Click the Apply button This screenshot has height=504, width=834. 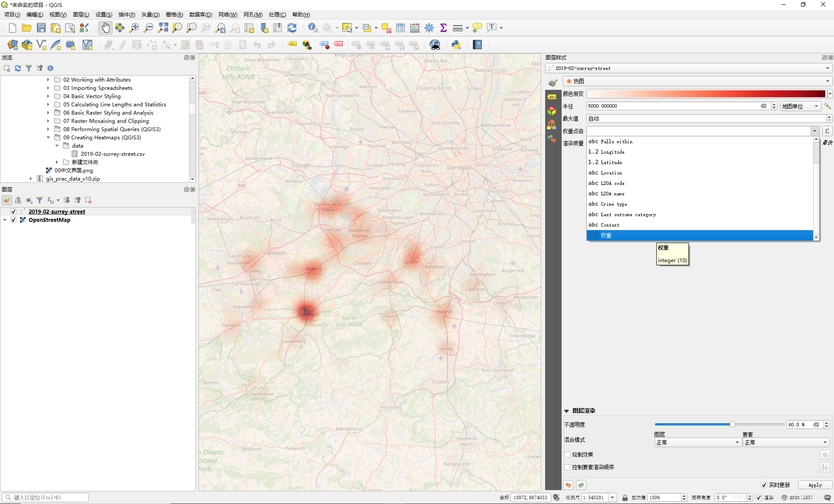click(815, 485)
